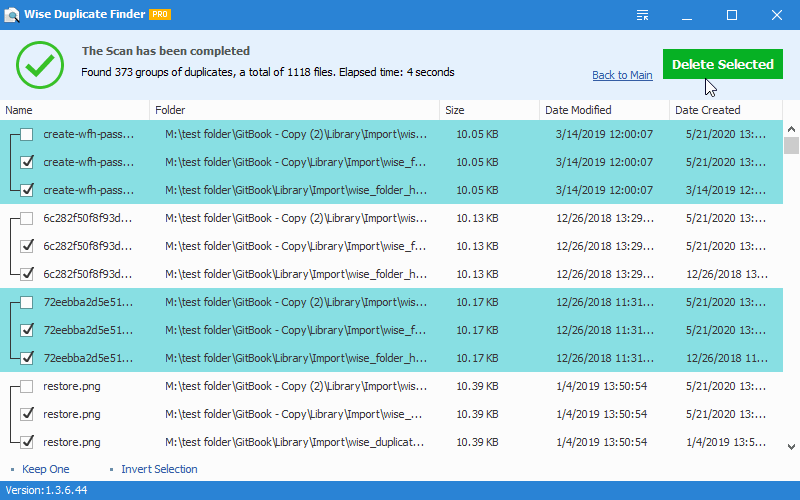Sort the list by Folder column
Screen dimensions: 800x500
[x=294, y=110]
